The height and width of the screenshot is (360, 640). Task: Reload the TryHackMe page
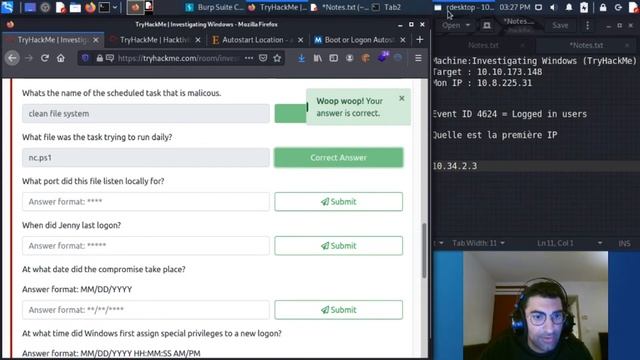[45, 58]
